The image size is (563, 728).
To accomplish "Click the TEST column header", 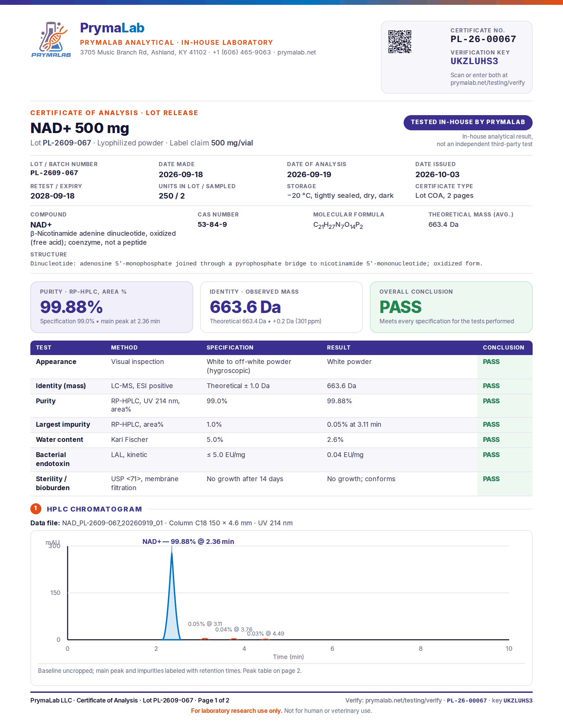I will click(43, 347).
